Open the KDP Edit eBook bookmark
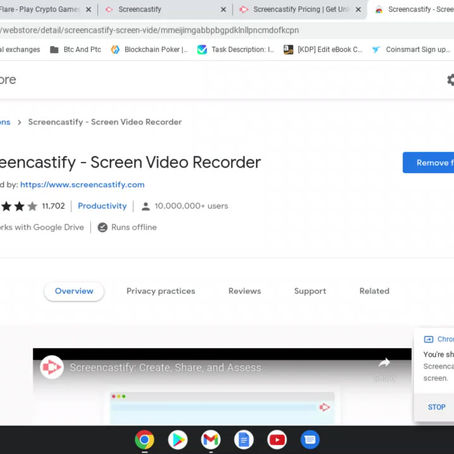Viewport: 454px width, 454px height. (323, 50)
